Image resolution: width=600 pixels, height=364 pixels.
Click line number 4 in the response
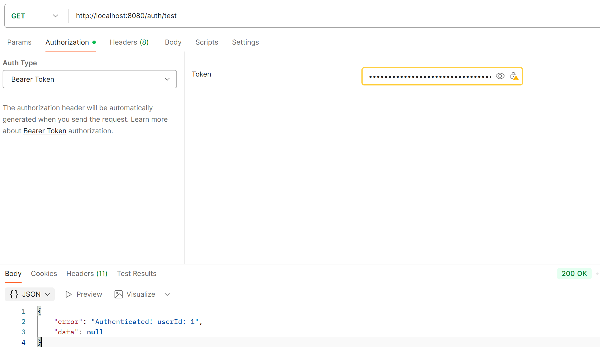coord(23,342)
